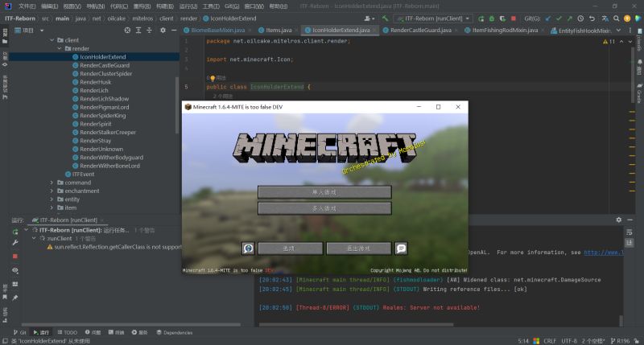The height and width of the screenshot is (345, 644).
Task: Select RenderClusterSpider in project tree
Action: click(106, 73)
